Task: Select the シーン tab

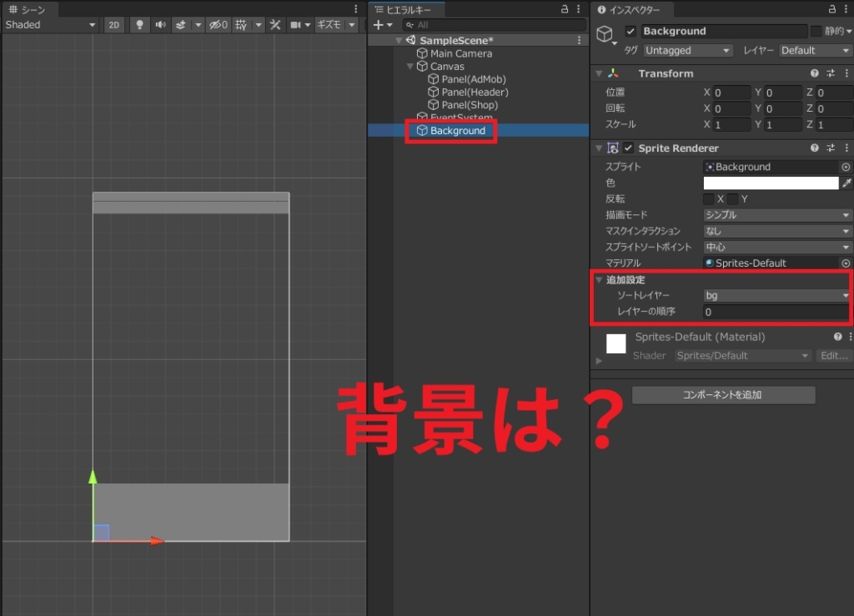Action: 28,9
